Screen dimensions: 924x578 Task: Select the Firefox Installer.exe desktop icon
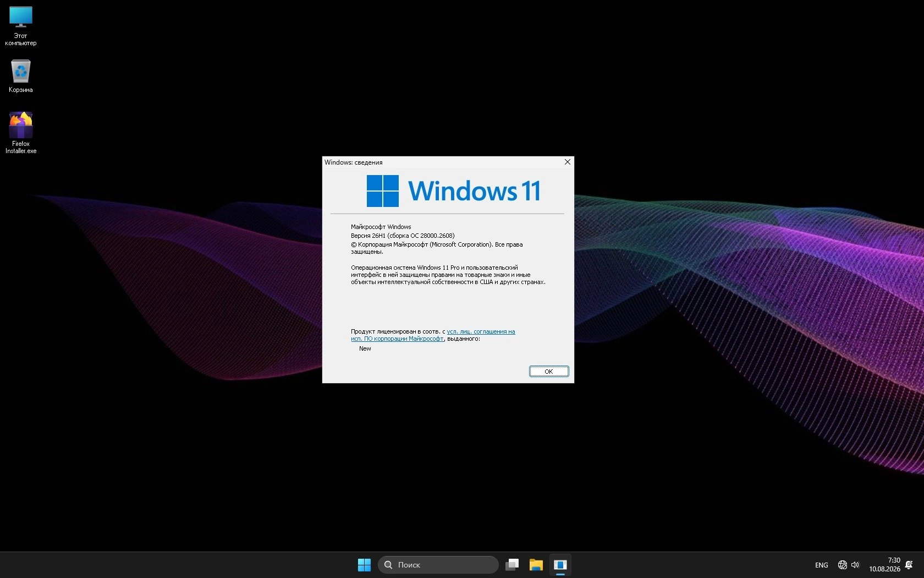21,133
